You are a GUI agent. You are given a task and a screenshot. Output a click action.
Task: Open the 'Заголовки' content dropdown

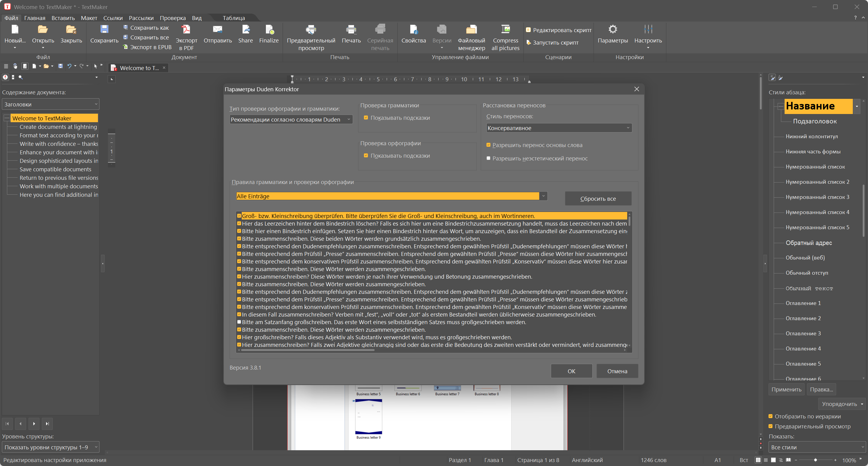[x=51, y=105]
